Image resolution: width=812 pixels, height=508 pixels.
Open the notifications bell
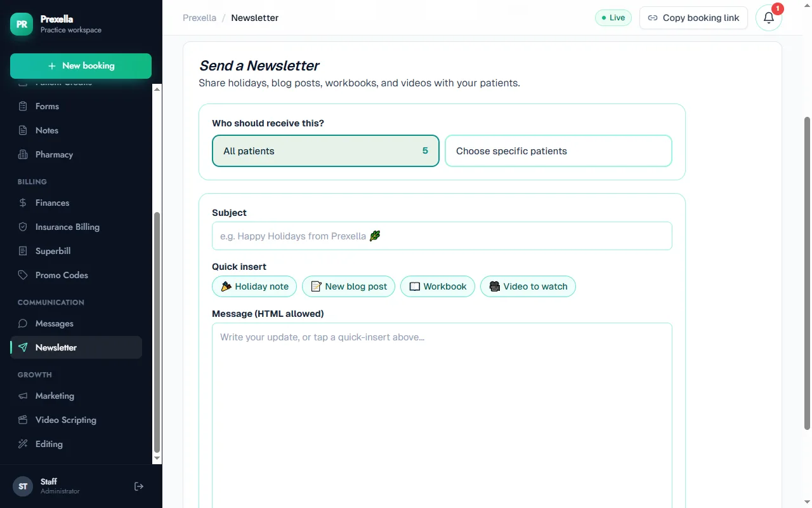(x=769, y=18)
